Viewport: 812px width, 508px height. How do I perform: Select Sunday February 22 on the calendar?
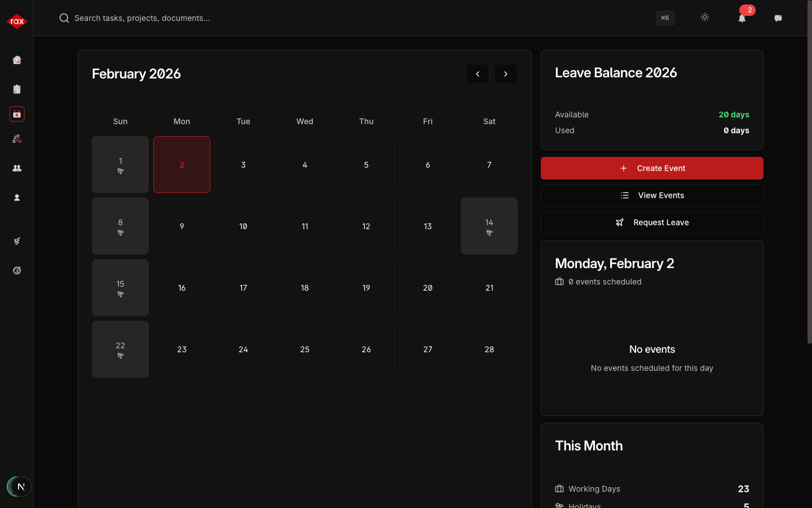(120, 349)
